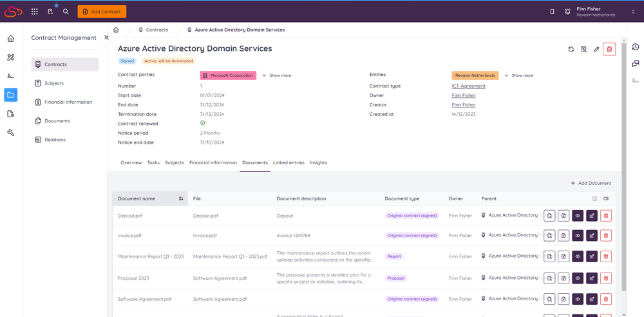Download the Deposit.pdf document
Screen dimensions: 644x317
click(563, 215)
